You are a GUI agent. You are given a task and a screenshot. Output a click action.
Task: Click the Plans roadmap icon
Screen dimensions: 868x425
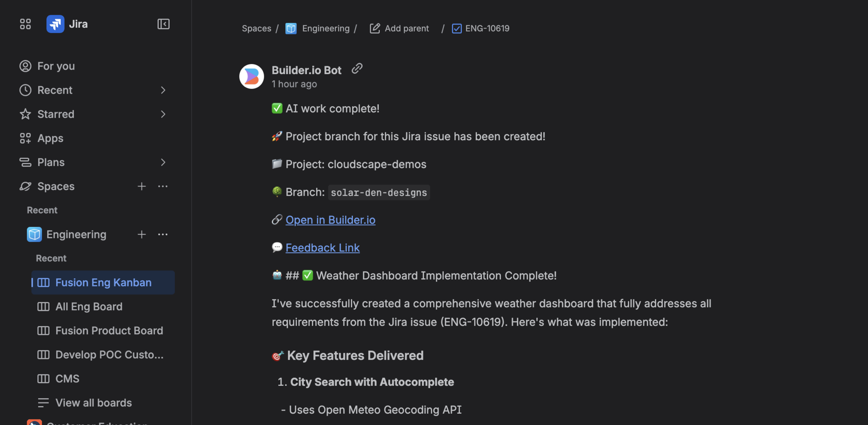pyautogui.click(x=25, y=162)
